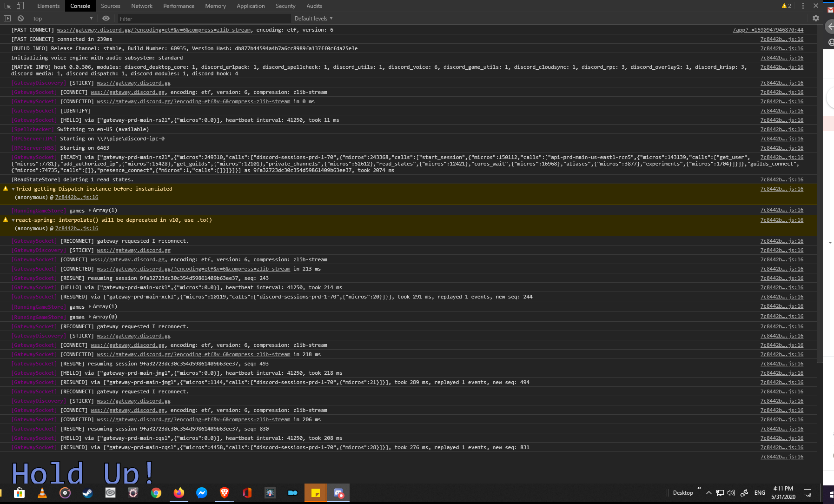Viewport: 834px width, 504px height.
Task: Click the 'Initializing voice engine' log text
Action: pos(97,58)
